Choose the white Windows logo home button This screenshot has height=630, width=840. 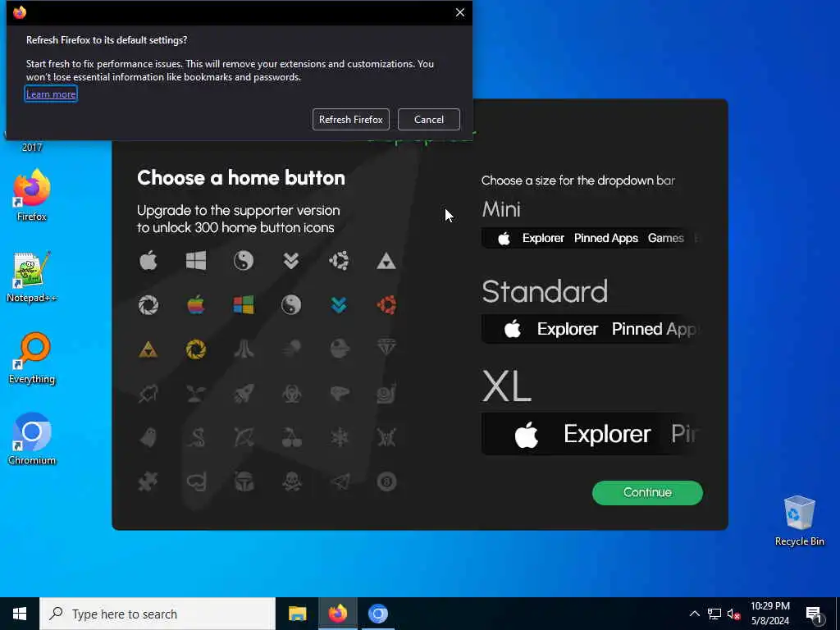coord(196,261)
